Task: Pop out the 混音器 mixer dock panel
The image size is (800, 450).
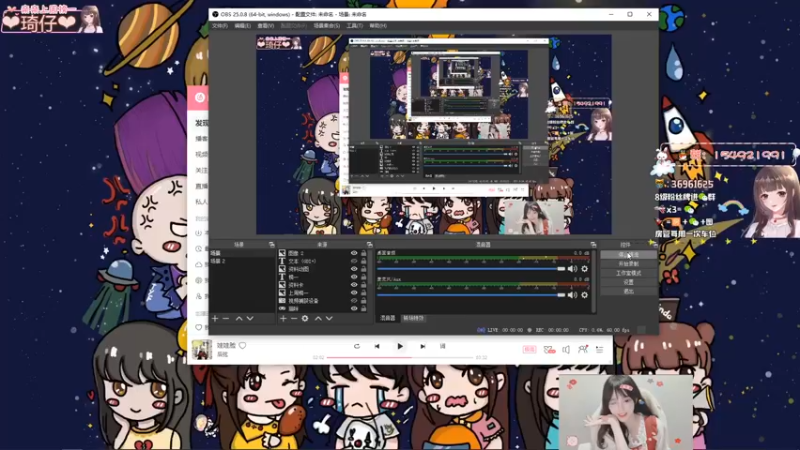Action: click(x=593, y=245)
